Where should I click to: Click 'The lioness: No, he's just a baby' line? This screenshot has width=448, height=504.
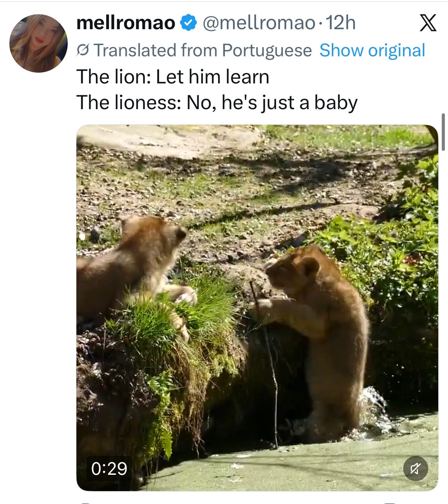tap(217, 103)
